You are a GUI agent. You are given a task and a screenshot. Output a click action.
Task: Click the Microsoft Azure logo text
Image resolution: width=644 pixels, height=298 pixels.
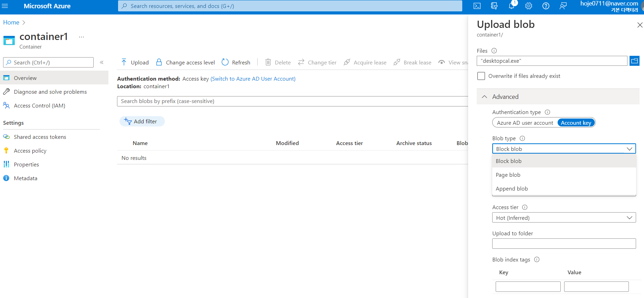pyautogui.click(x=47, y=6)
